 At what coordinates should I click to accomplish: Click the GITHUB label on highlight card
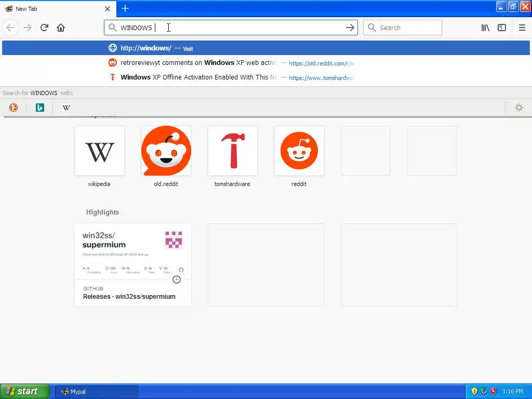point(94,288)
